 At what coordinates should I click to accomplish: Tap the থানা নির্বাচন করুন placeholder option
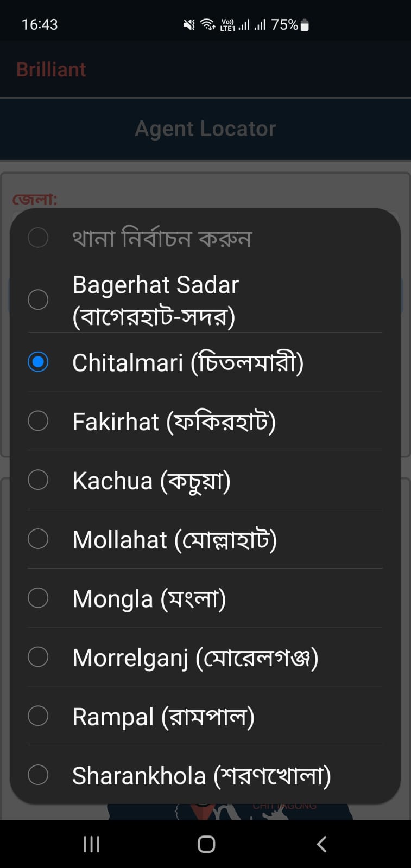(x=162, y=238)
